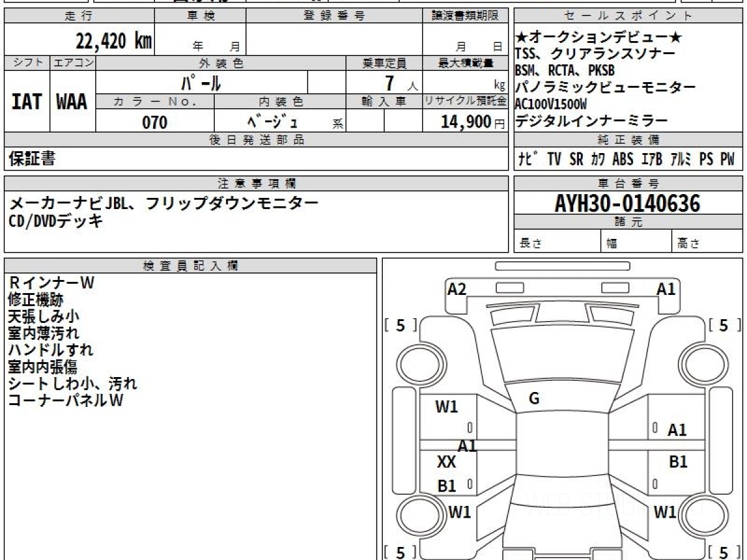
Task: Select the 保証書 entry
Action: 32,159
